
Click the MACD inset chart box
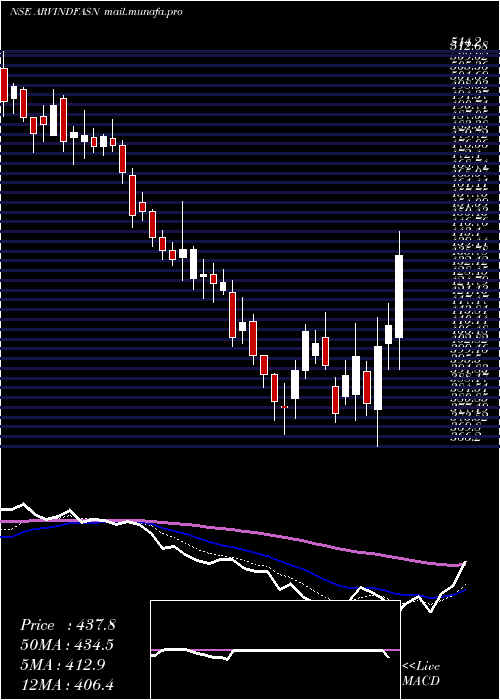click(275, 650)
